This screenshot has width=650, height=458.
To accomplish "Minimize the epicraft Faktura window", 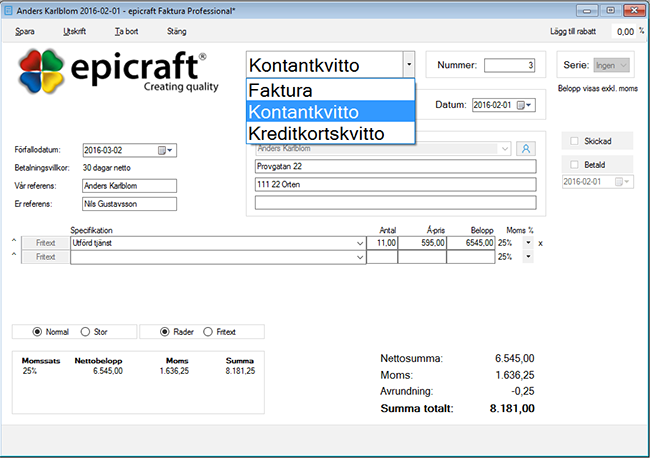I will 587,10.
